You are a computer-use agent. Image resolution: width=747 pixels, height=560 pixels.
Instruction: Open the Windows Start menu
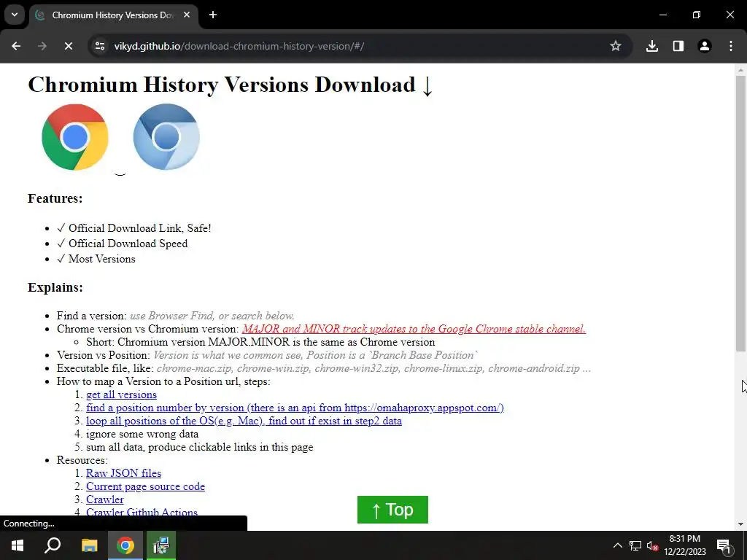click(x=18, y=545)
